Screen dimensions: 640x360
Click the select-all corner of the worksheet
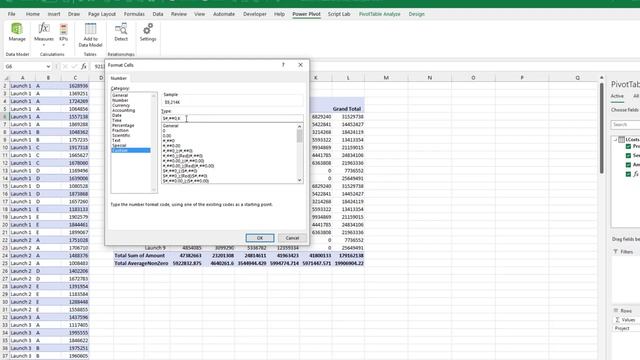[x=5, y=78]
